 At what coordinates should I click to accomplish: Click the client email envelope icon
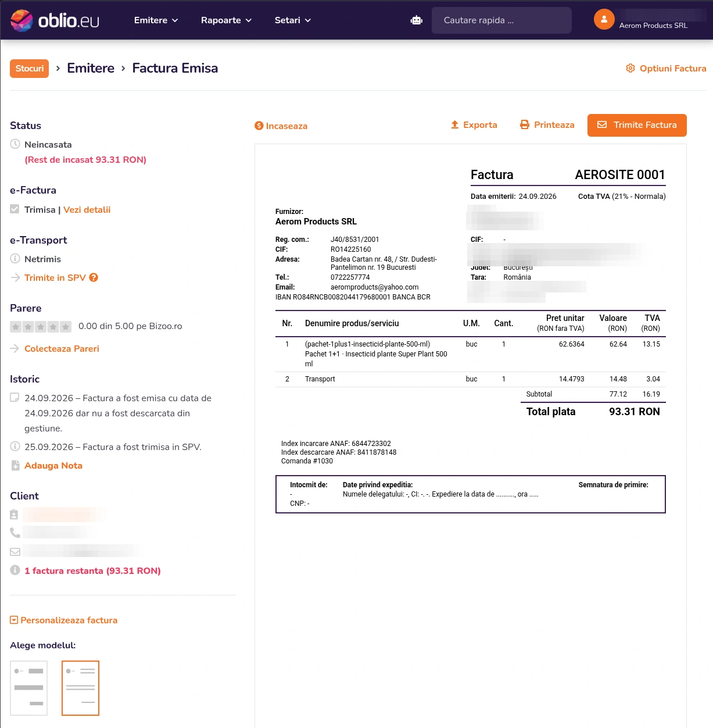[x=15, y=552]
